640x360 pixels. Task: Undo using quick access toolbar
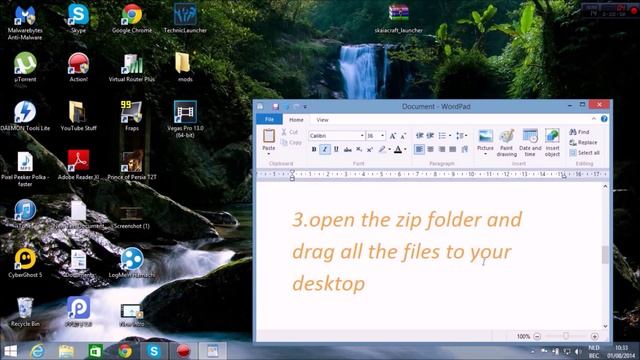point(287,107)
